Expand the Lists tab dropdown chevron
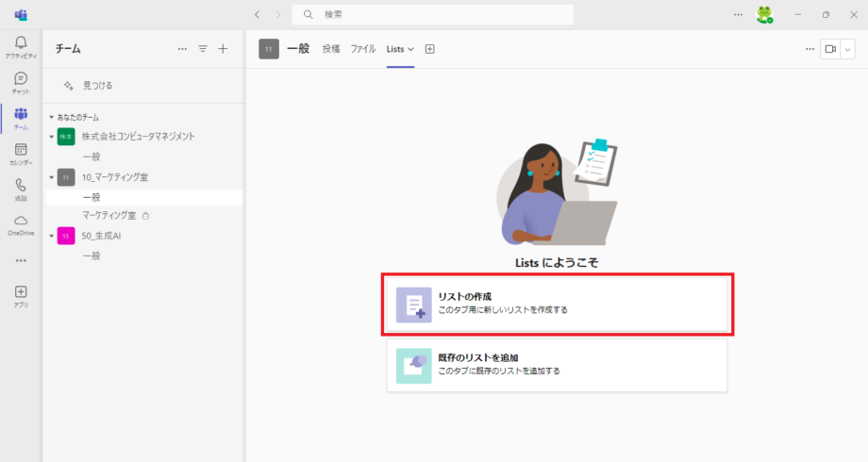 click(410, 49)
